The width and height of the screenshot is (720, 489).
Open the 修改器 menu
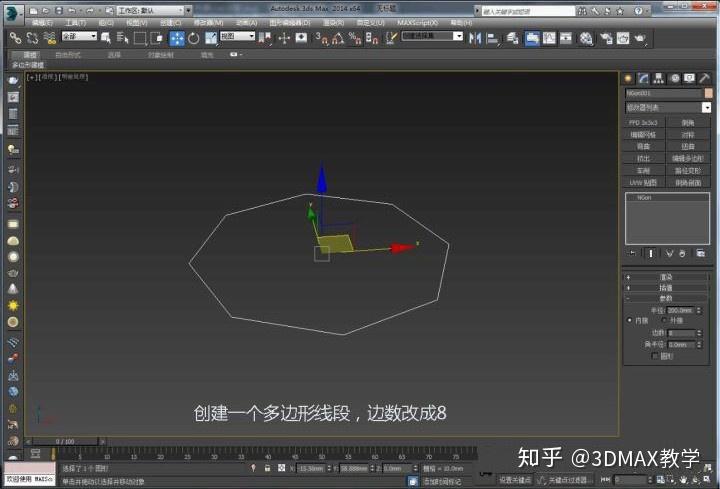(x=208, y=22)
